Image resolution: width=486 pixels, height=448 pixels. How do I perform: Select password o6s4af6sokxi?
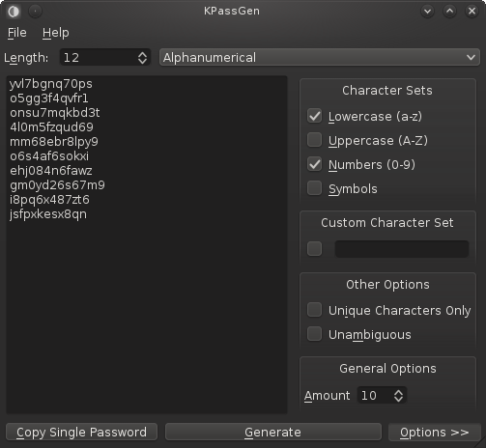49,156
